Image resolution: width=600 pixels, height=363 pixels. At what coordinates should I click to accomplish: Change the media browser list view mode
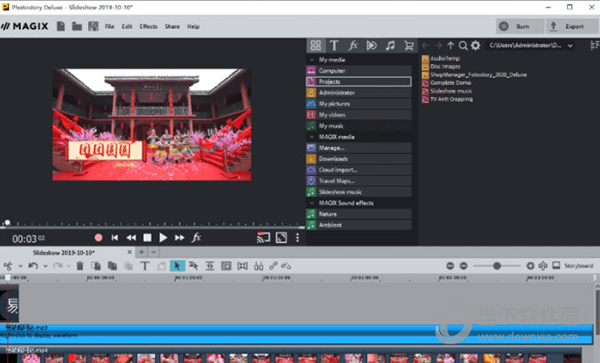594,46
